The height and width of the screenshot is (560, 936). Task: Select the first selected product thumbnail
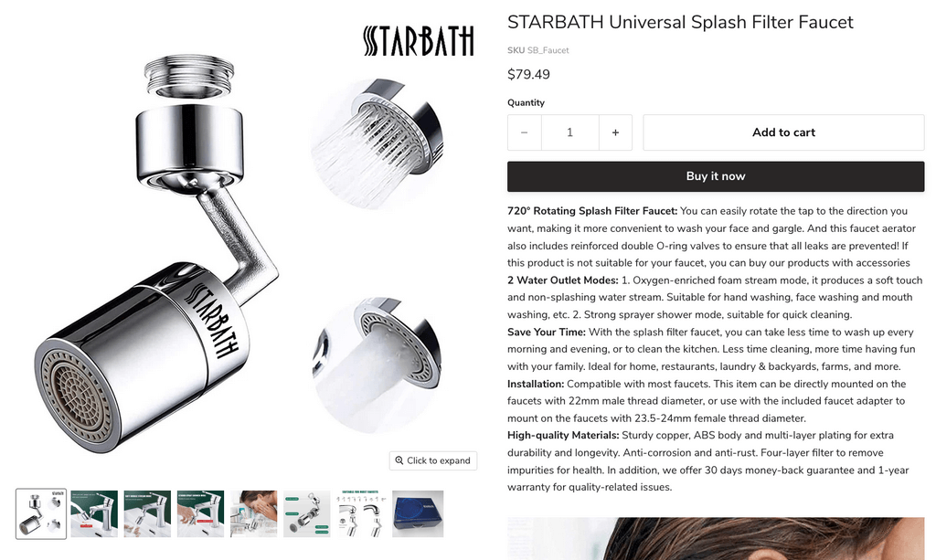(x=41, y=513)
